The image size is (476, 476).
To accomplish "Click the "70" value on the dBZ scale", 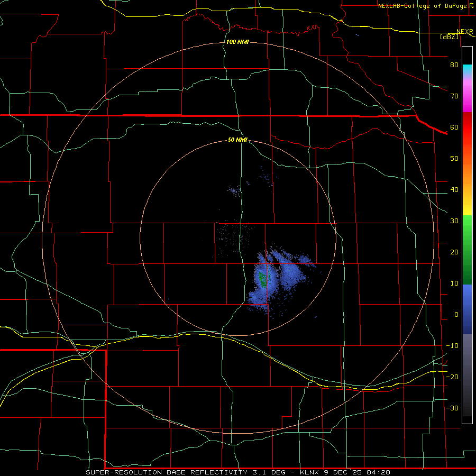I will pos(454,96).
